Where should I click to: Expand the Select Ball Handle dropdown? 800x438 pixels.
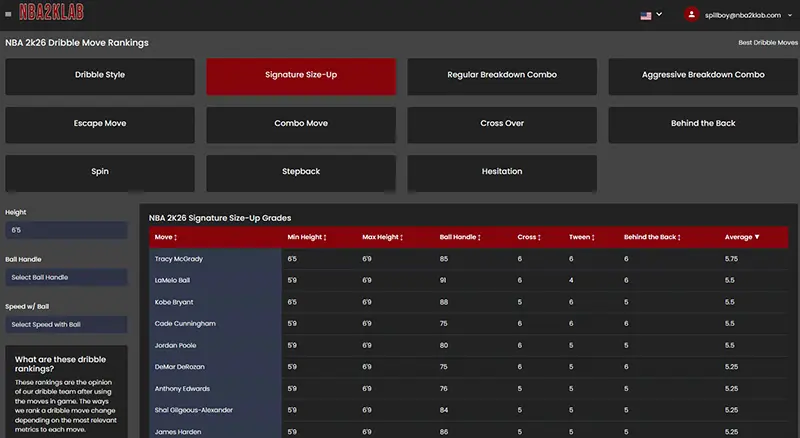click(x=66, y=277)
